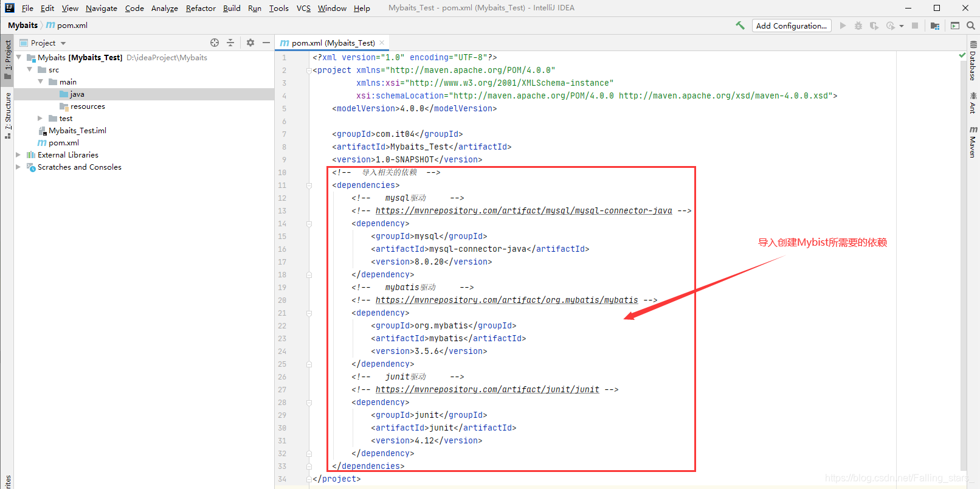Click the run anything/terminal window icon
This screenshot has width=980, height=489.
tap(955, 26)
